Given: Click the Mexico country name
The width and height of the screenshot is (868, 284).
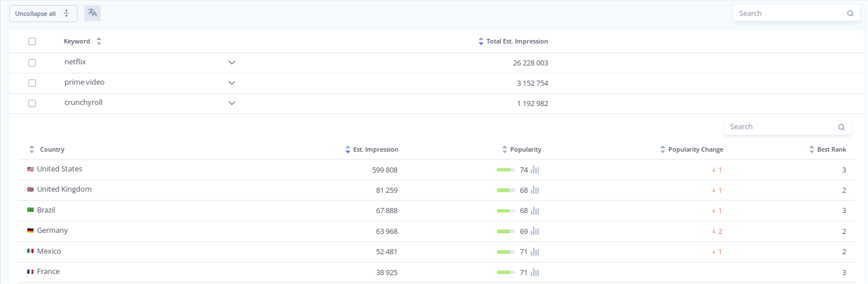Looking at the screenshot, I should click(49, 251).
